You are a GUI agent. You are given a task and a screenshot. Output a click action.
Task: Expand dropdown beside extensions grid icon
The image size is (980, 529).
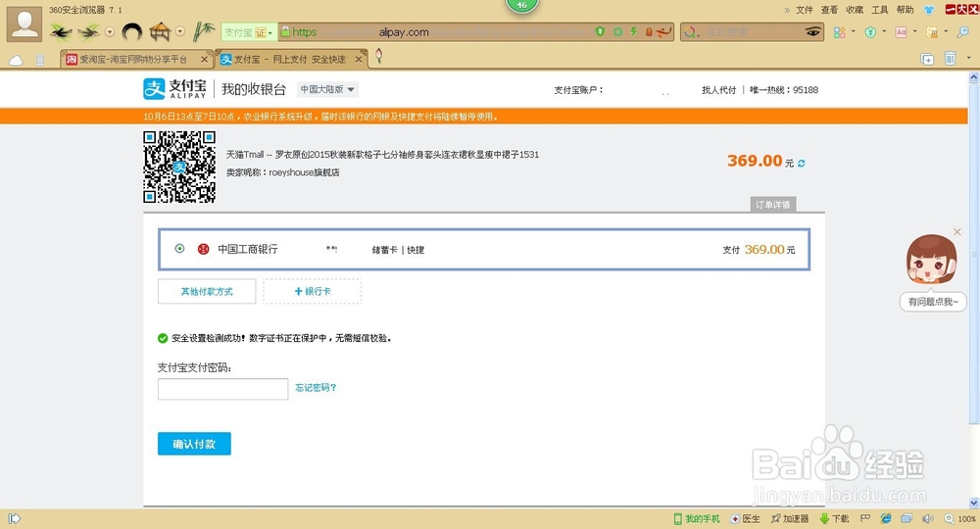click(x=854, y=31)
